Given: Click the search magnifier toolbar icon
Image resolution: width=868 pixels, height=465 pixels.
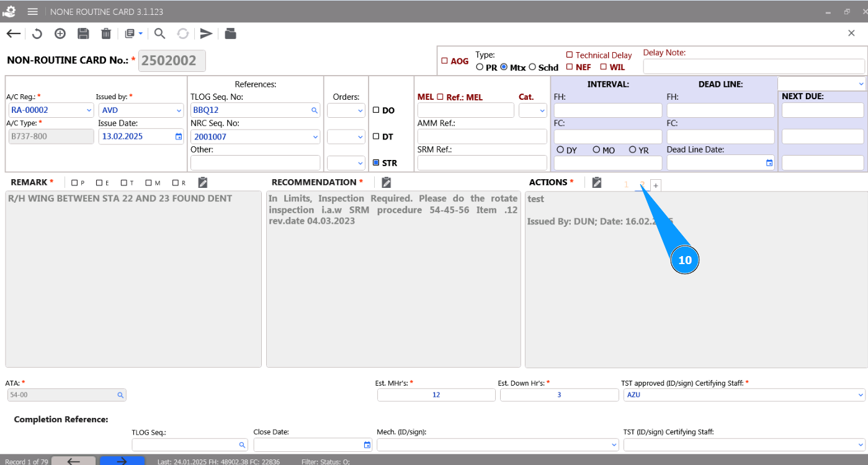Looking at the screenshot, I should (x=159, y=33).
